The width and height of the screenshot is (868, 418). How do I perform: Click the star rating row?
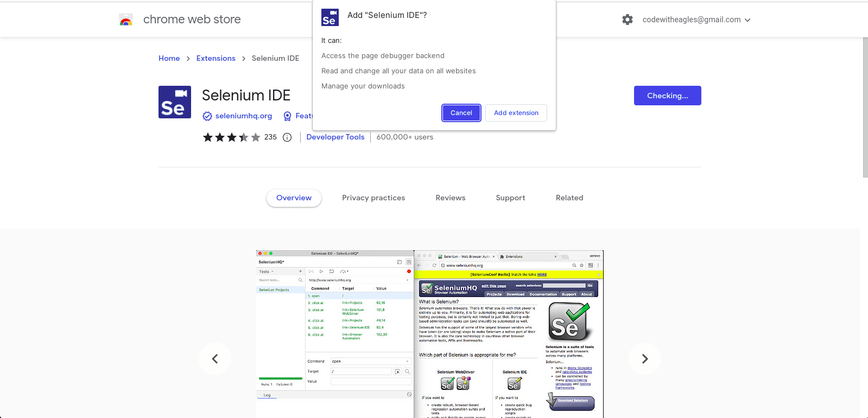coord(232,137)
